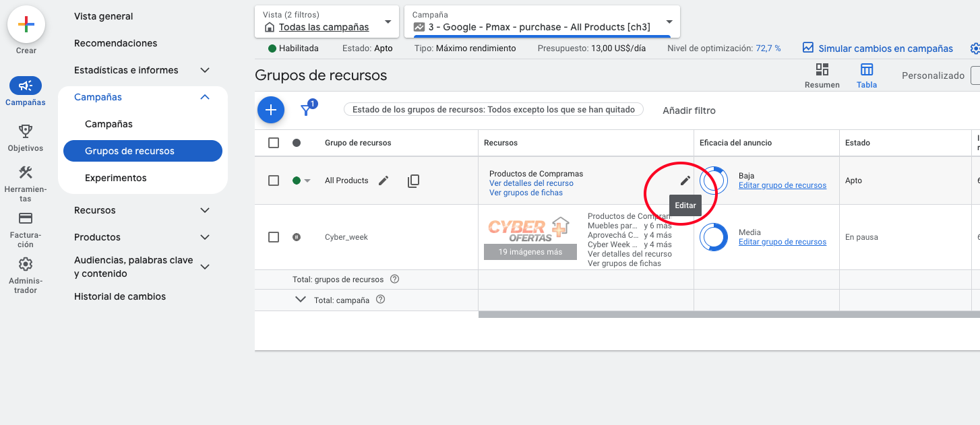Select the pencil icon to rename All Products
The height and width of the screenshot is (425, 980).
[x=384, y=180]
